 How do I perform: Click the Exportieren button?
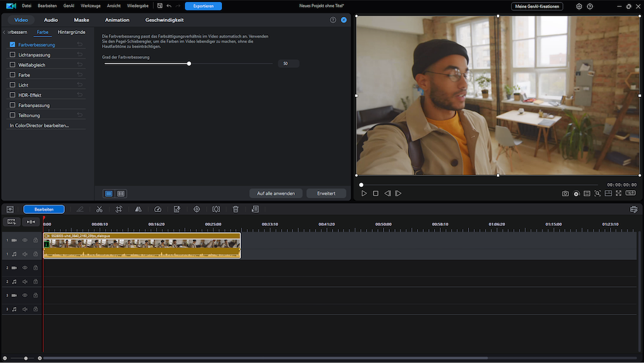203,6
